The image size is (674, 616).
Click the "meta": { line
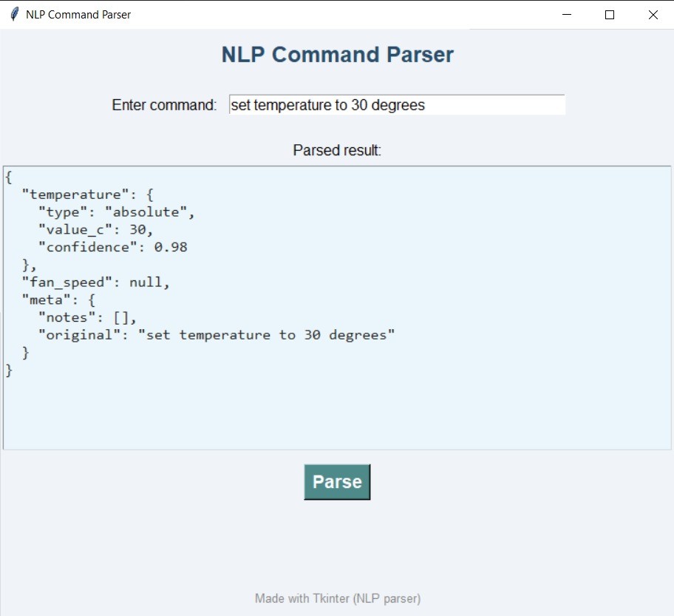58,300
